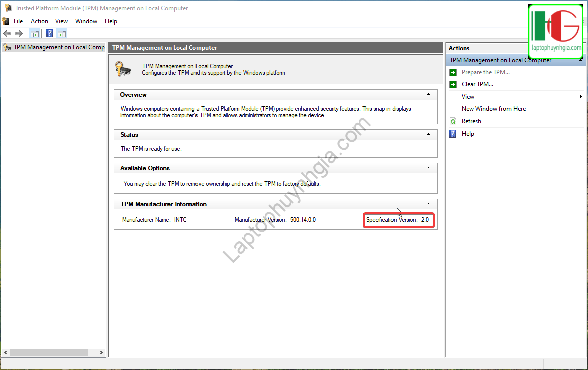
Task: Collapse the Status section
Action: point(428,134)
